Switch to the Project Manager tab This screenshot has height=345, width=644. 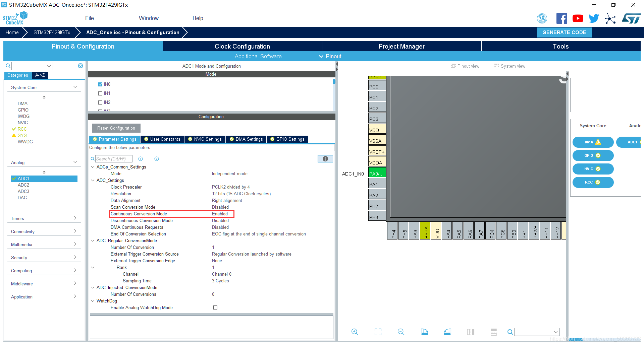(401, 46)
